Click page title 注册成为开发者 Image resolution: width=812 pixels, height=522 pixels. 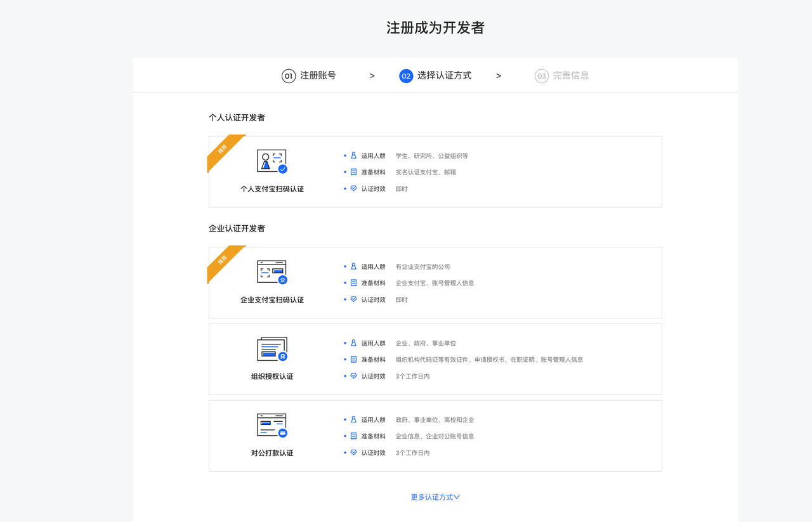pos(435,28)
